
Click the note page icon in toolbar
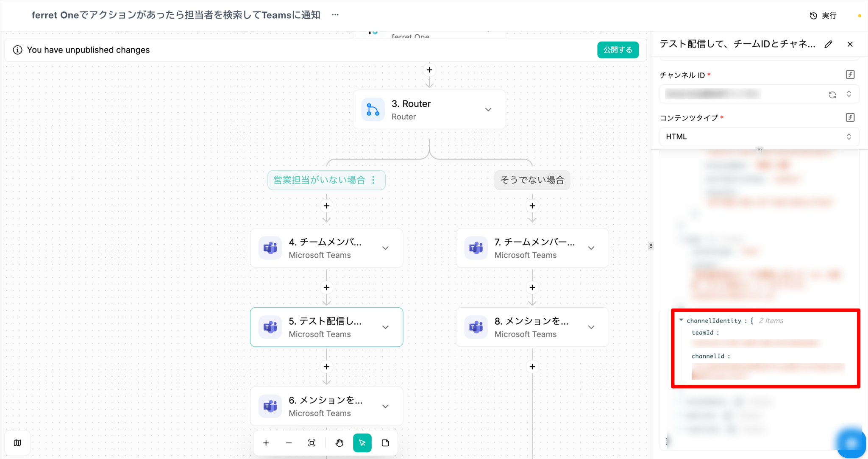coord(385,443)
